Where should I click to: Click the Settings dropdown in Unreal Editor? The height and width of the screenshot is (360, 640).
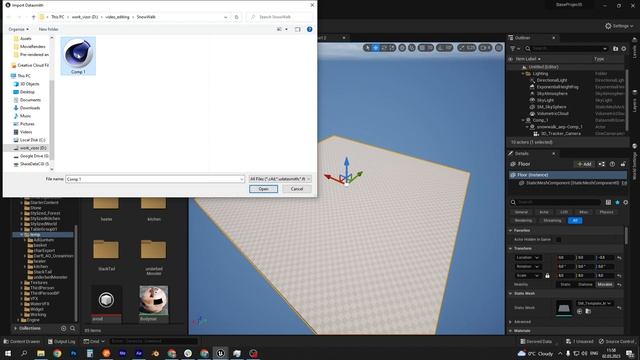[619, 26]
